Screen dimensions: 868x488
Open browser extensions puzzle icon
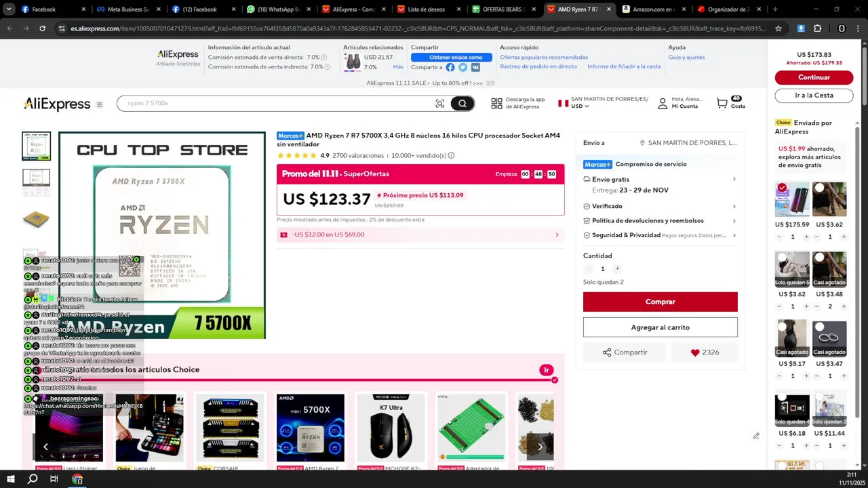(x=817, y=28)
